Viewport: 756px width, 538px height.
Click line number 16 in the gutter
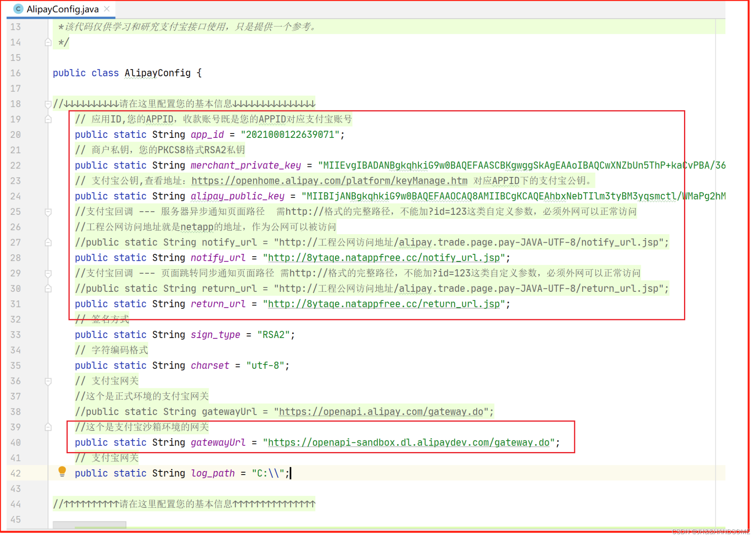click(x=15, y=73)
